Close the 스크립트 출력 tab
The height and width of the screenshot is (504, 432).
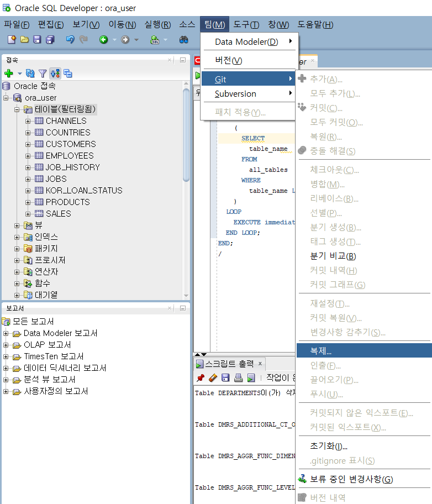coord(260,364)
